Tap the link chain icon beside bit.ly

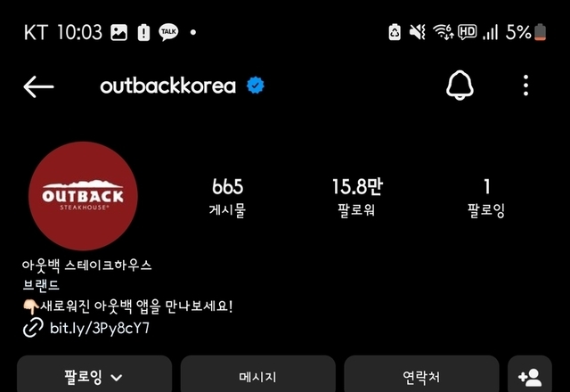pyautogui.click(x=33, y=327)
